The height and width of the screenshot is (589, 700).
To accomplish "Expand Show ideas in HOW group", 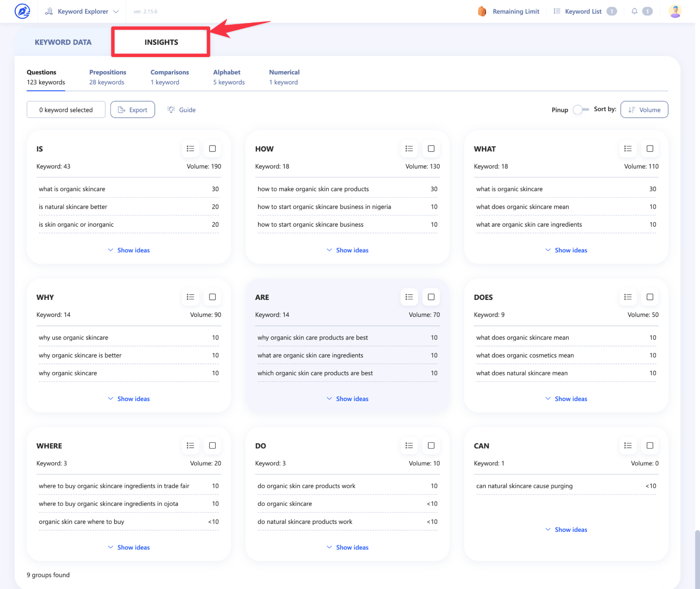I will pos(347,250).
